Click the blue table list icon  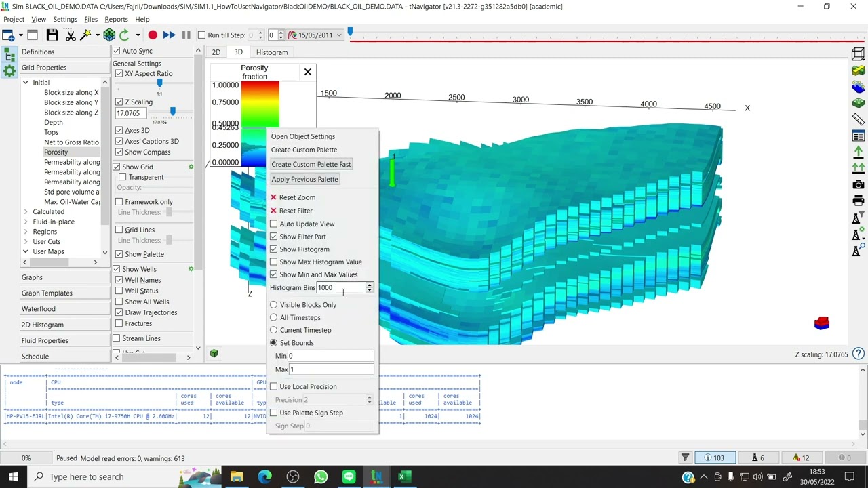tap(859, 136)
